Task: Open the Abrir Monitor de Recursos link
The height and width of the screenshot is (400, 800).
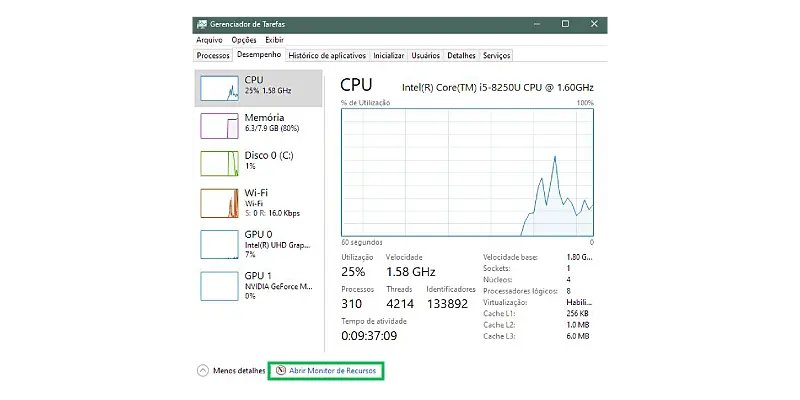Action: (x=332, y=371)
